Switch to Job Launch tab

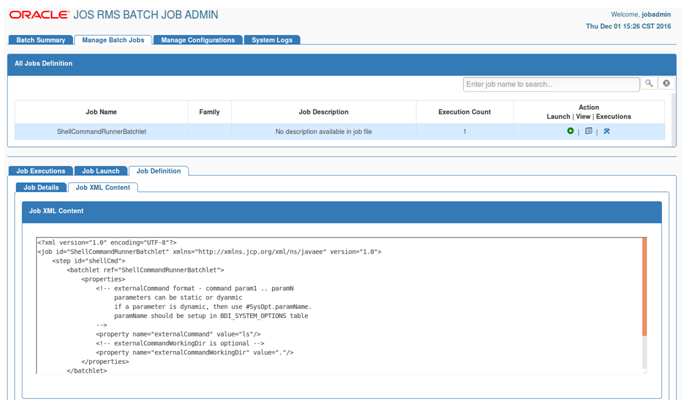point(101,171)
